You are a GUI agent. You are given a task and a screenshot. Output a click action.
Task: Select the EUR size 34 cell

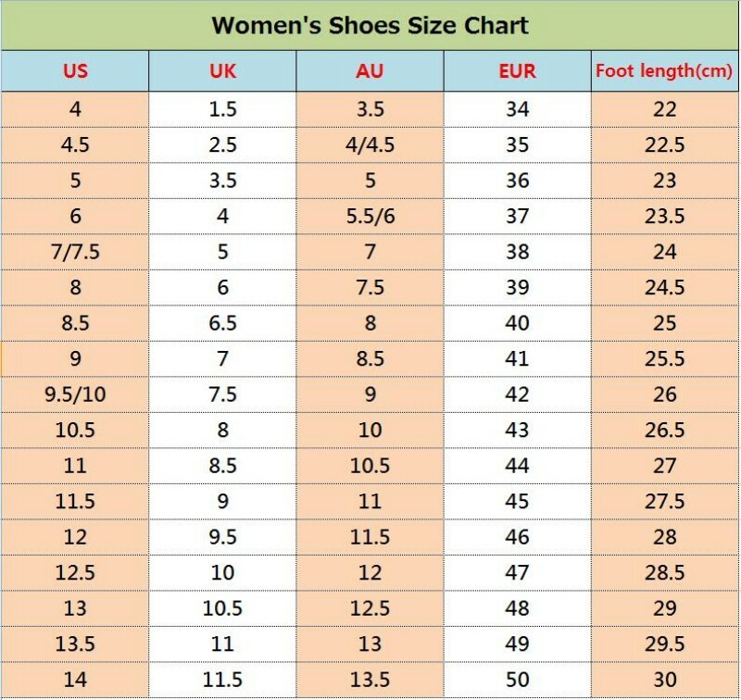coord(518,109)
